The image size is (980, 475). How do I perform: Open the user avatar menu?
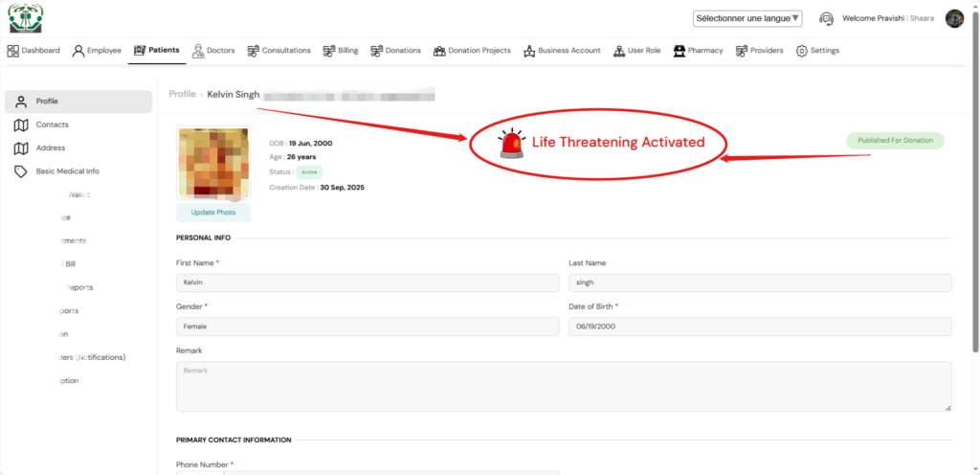pyautogui.click(x=954, y=18)
